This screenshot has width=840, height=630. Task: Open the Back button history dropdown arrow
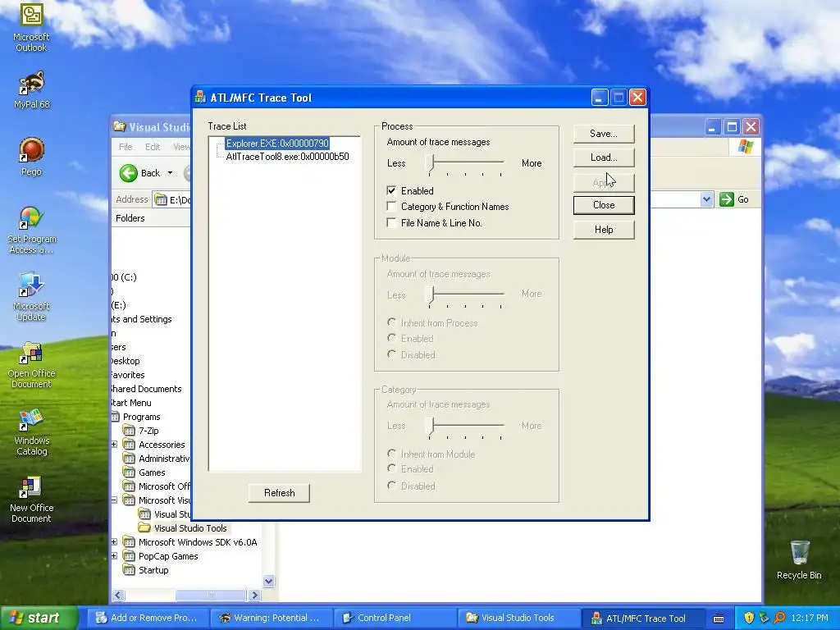tap(170, 173)
